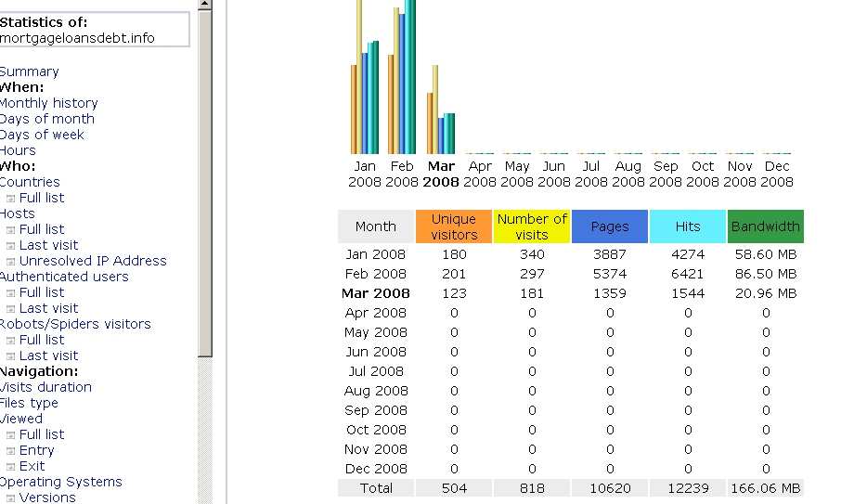
Task: Open the Unresolved IP Address list
Action: click(x=93, y=261)
